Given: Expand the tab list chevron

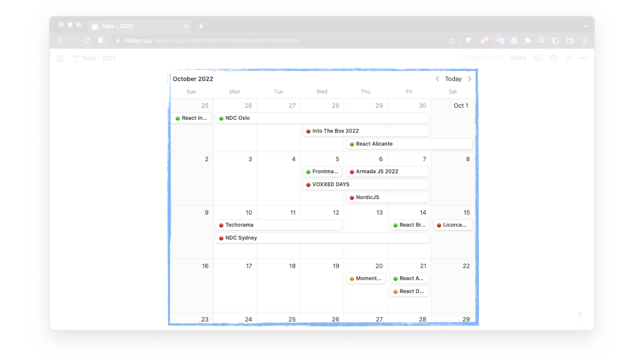Looking at the screenshot, I should [x=585, y=26].
